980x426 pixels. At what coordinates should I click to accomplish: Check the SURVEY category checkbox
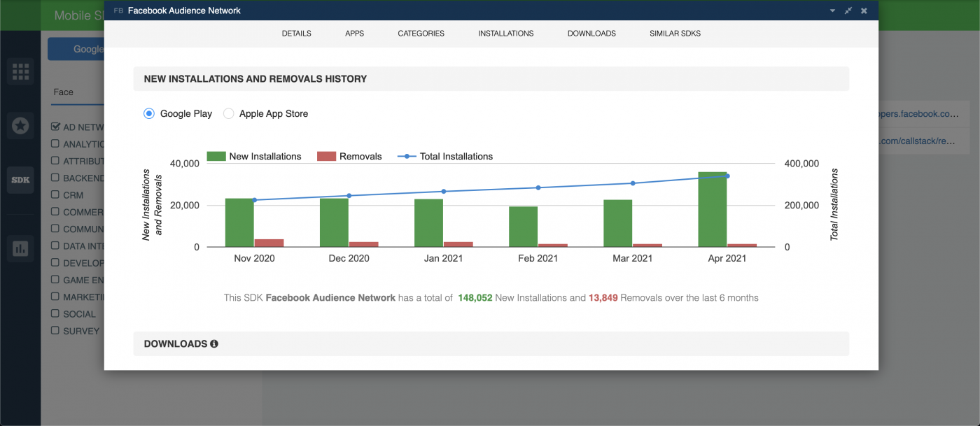point(55,331)
